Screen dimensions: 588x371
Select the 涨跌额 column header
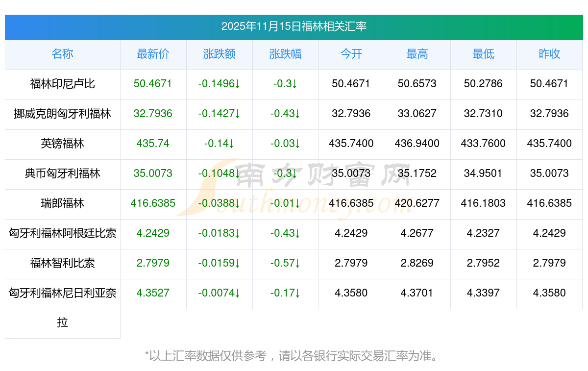click(219, 54)
